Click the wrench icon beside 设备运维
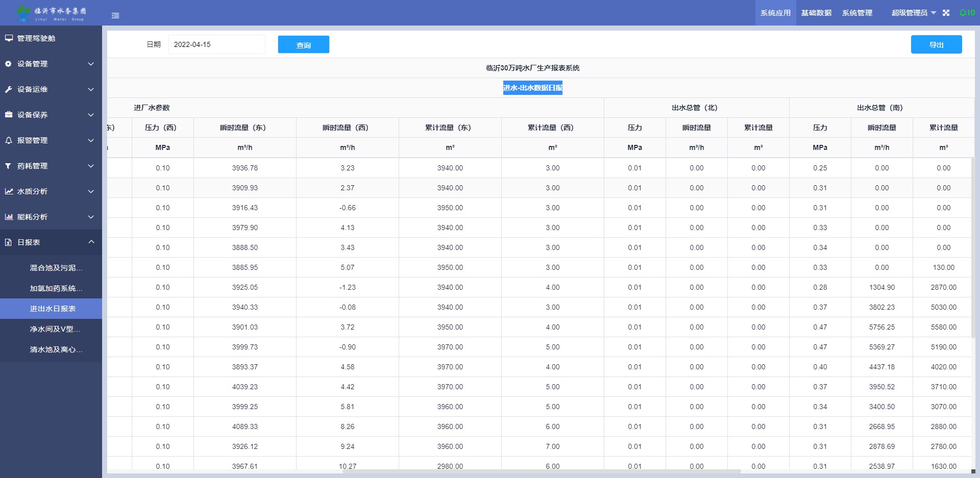980x478 pixels. [8, 89]
